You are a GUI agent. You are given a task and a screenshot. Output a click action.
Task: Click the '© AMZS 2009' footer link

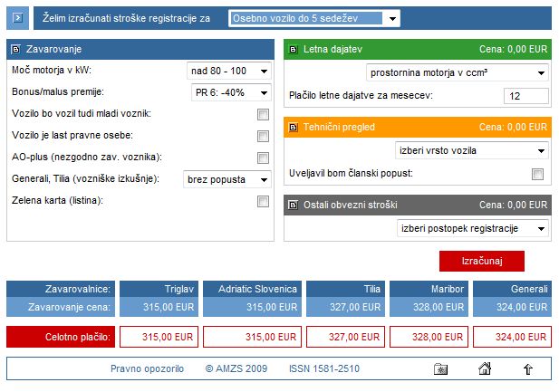(236, 368)
